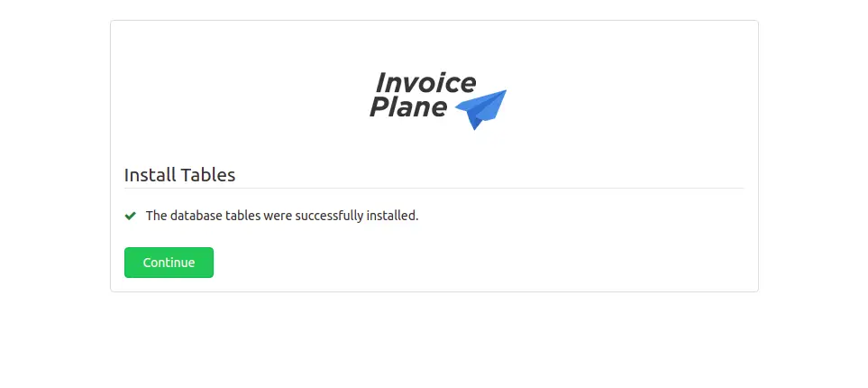Click the Continue label text on the button
Image resolution: width=868 pixels, height=388 pixels.
pyautogui.click(x=169, y=263)
